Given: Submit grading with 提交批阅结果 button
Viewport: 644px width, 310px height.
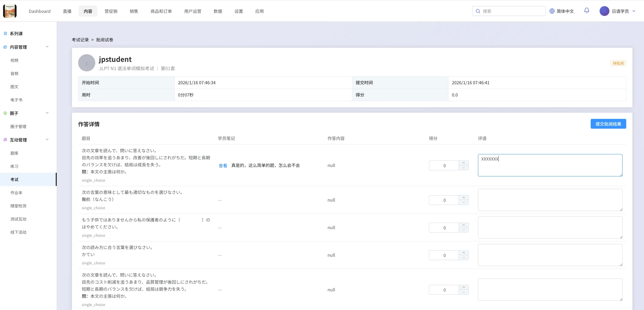Looking at the screenshot, I should pos(608,124).
